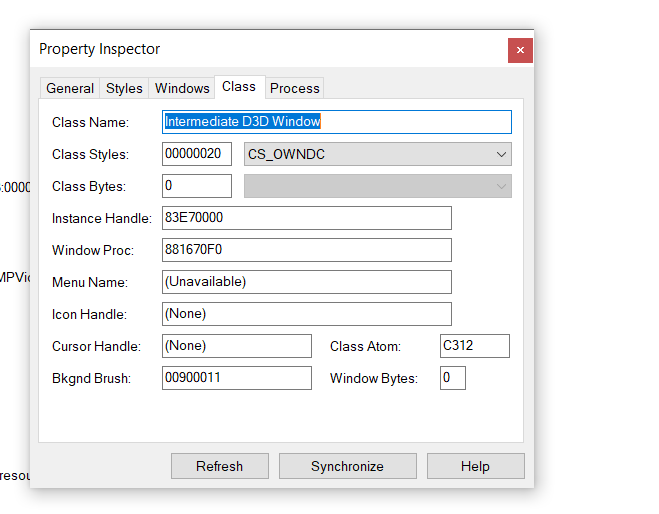Select the Class Styles hex value field
Screen dimensions: 659x514
[196, 154]
